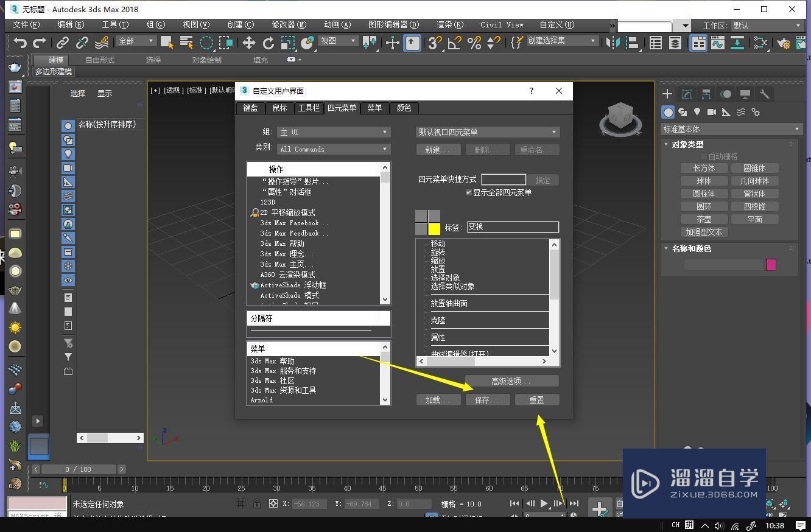Select the top-left gray quad square

click(421, 216)
